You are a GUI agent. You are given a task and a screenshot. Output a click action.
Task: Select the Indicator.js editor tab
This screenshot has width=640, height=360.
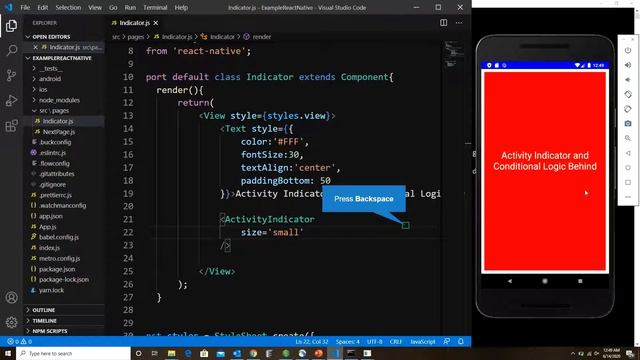click(x=134, y=23)
